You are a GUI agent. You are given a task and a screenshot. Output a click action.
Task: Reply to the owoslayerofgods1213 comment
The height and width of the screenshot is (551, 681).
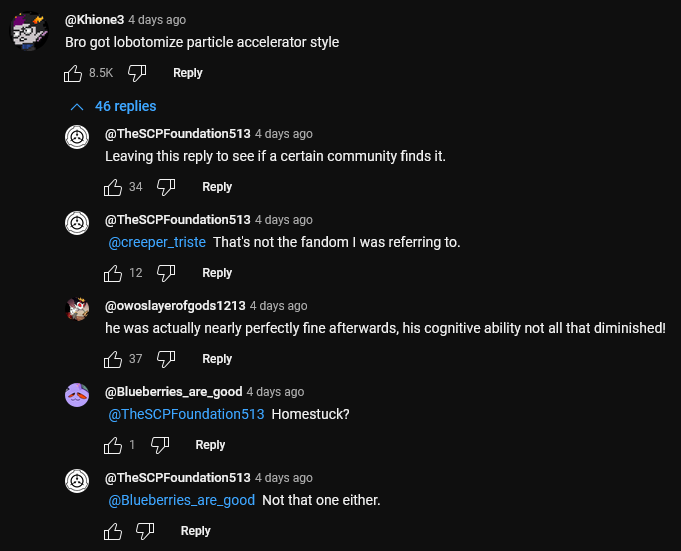click(217, 359)
